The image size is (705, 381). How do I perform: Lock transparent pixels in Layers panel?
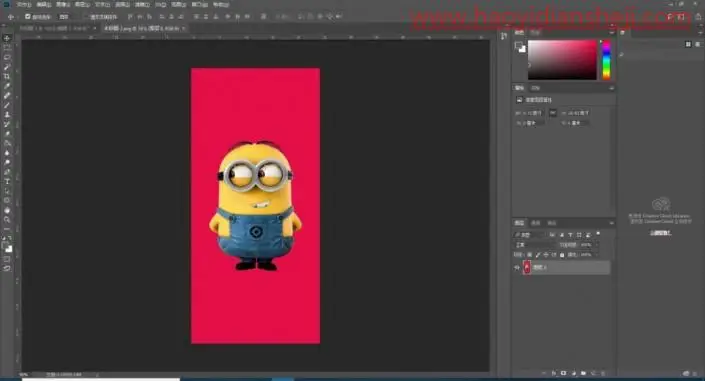530,255
